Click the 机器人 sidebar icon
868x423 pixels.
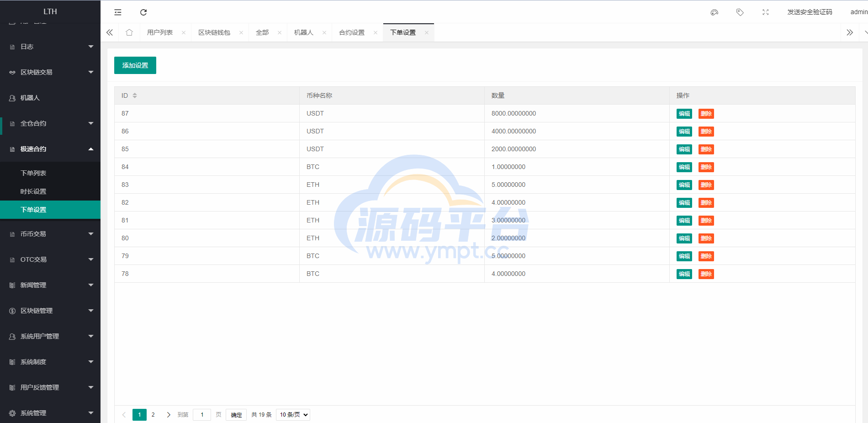click(12, 98)
